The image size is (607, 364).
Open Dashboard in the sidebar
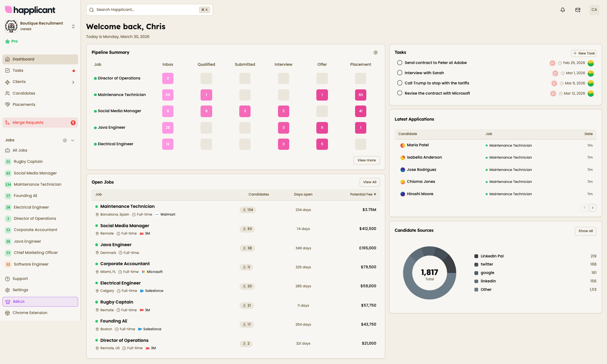pyautogui.click(x=40, y=59)
